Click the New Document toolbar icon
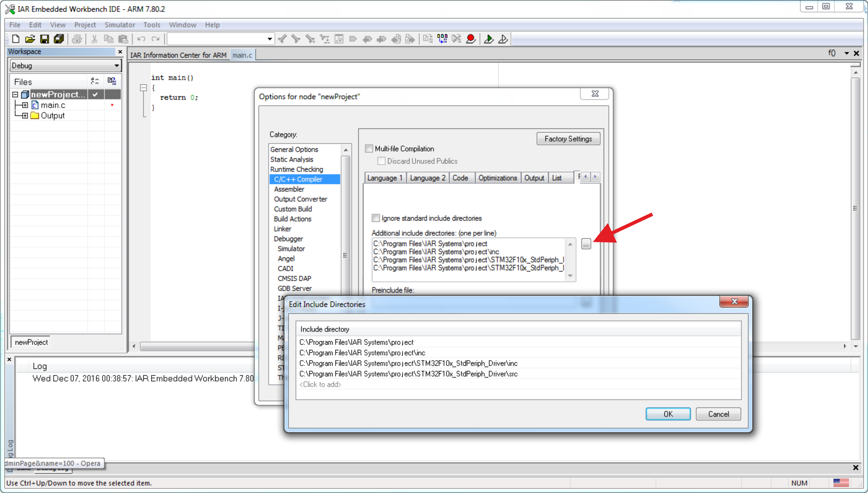This screenshot has height=493, width=868. 15,39
